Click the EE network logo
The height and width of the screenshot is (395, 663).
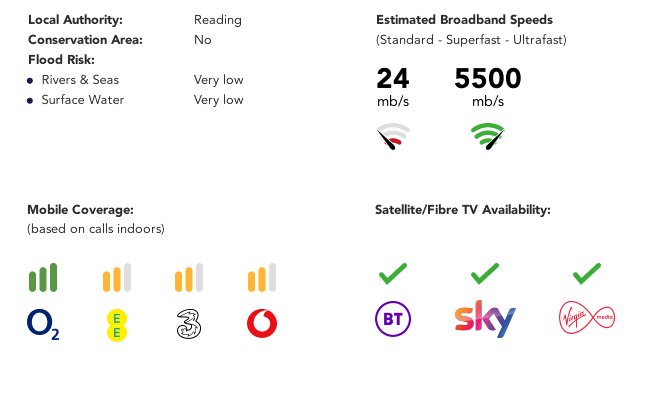coord(117,325)
